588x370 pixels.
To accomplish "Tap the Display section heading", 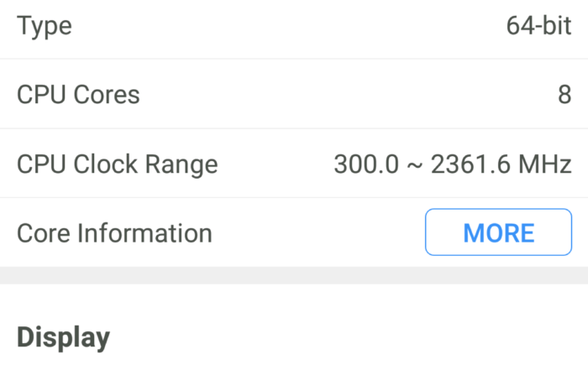I will tap(63, 337).
